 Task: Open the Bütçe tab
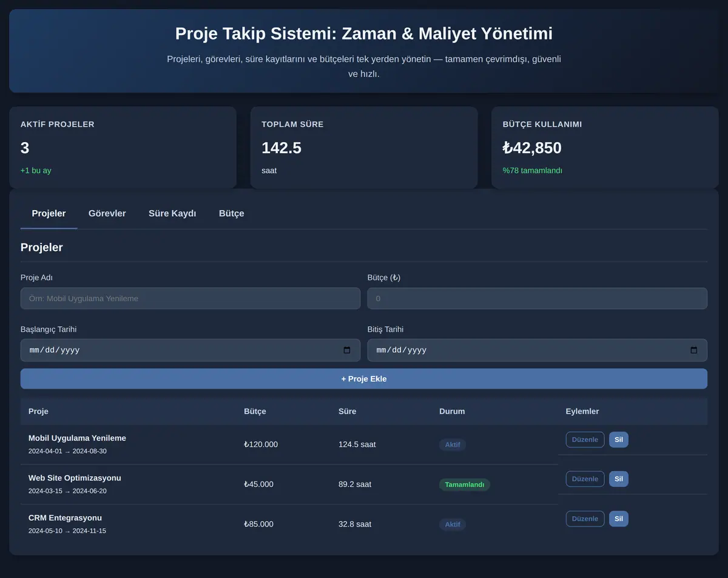click(232, 214)
